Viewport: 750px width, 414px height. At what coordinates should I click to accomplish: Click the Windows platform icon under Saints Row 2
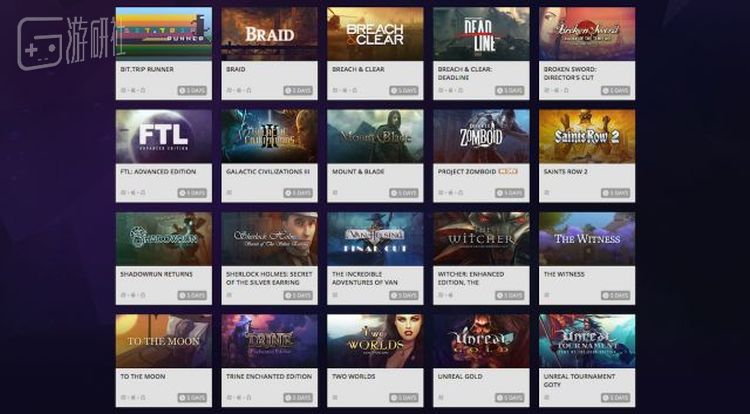pyautogui.click(x=547, y=193)
